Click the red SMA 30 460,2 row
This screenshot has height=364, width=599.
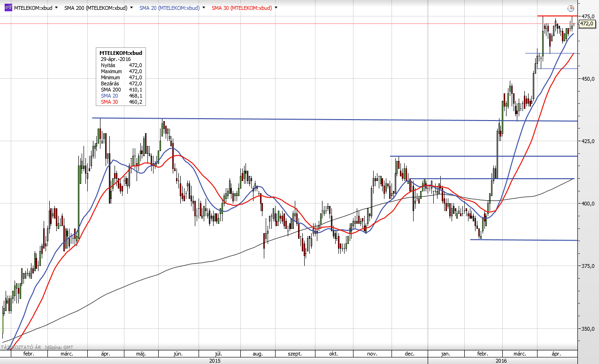pyautogui.click(x=121, y=102)
